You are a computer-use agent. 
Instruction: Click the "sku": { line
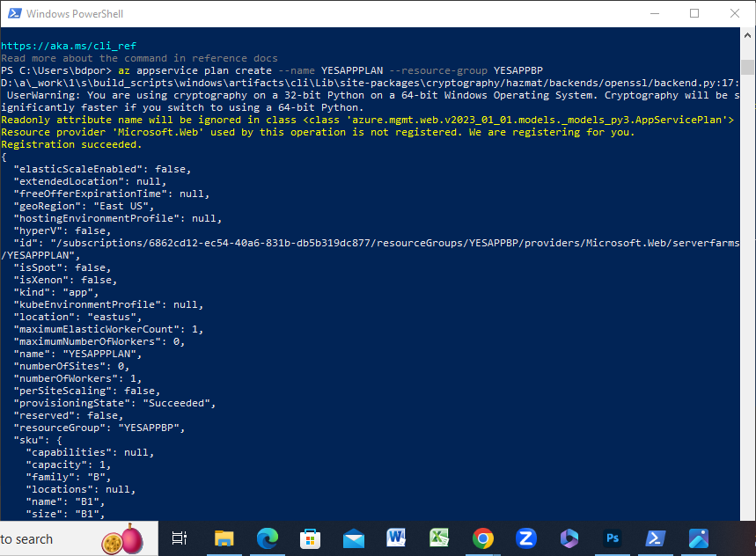click(38, 441)
